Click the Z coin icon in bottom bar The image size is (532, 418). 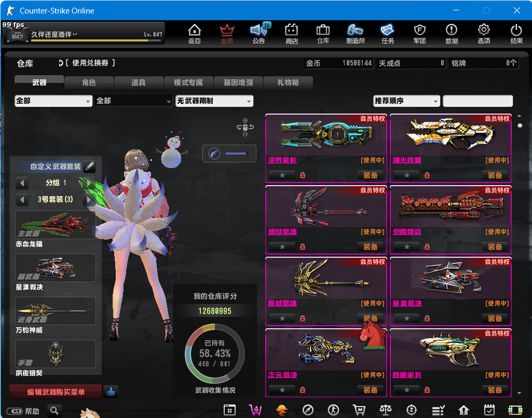coord(412,410)
